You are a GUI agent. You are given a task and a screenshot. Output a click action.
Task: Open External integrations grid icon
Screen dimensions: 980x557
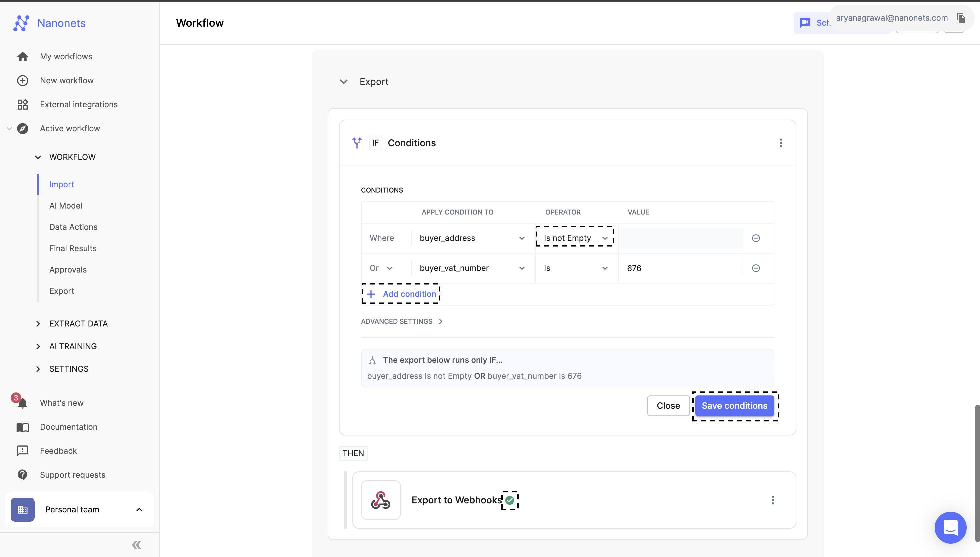coord(23,105)
